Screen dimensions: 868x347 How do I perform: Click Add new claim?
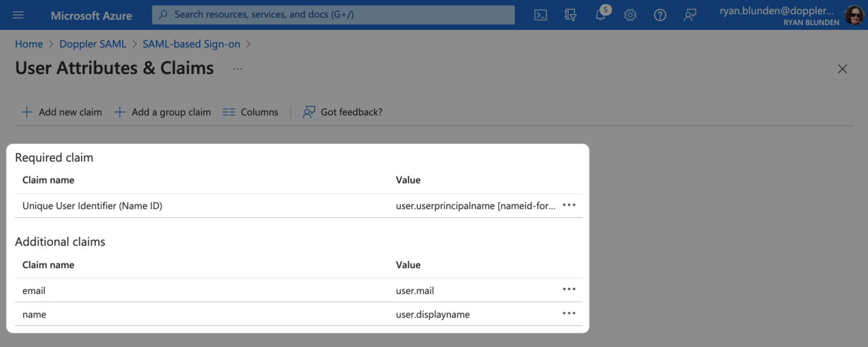pyautogui.click(x=62, y=112)
